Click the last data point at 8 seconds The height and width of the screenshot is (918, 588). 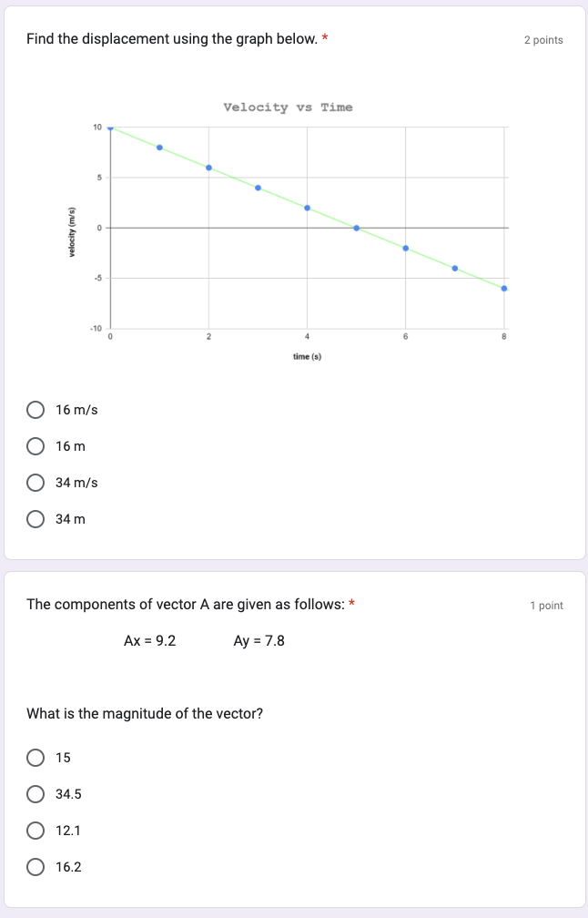503,288
